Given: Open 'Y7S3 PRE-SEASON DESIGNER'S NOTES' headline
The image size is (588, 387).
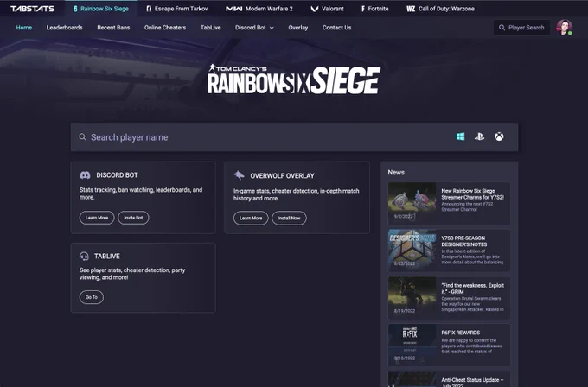Looking at the screenshot, I should pyautogui.click(x=463, y=241).
